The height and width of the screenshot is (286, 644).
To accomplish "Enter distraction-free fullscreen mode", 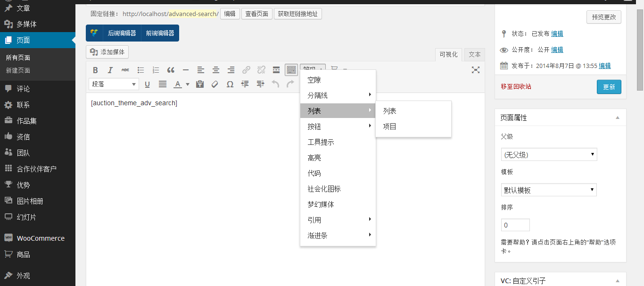I will pyautogui.click(x=476, y=70).
